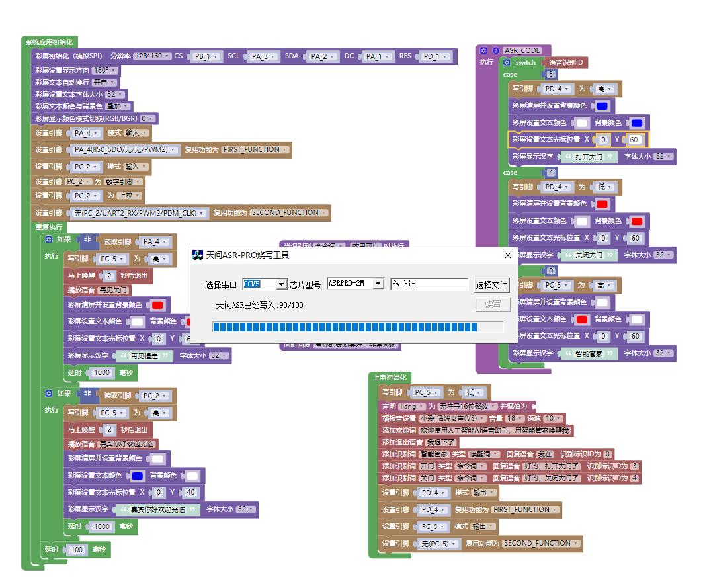Click the 天问ASR-PRO烧写工具 title icon
This screenshot has width=705, height=588.
pos(197,255)
